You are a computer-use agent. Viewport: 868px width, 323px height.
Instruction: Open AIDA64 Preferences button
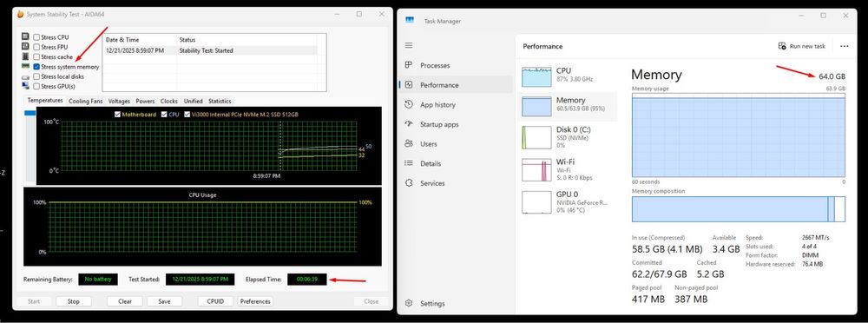[x=255, y=301]
